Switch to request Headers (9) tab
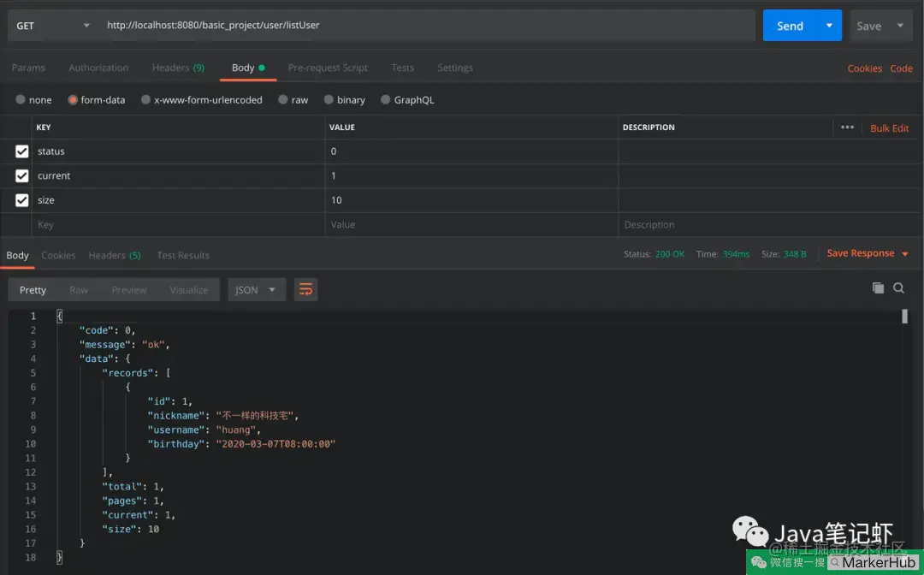The height and width of the screenshot is (575, 924). (178, 68)
